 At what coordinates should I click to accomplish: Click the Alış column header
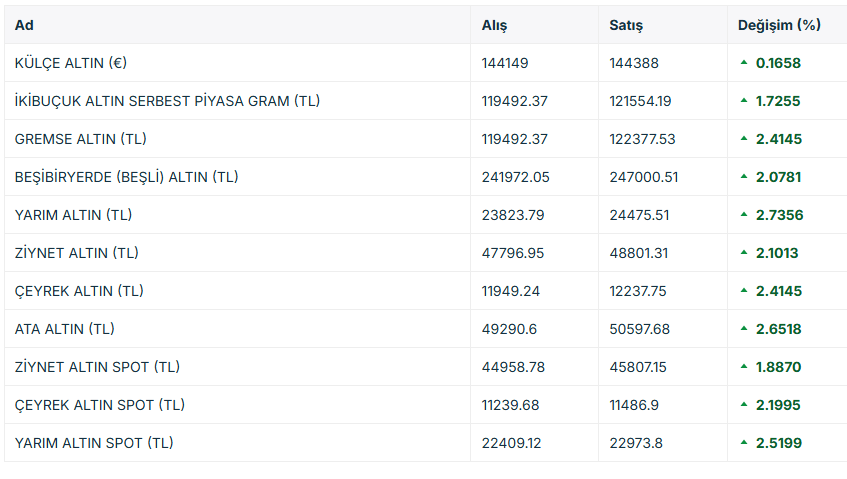tap(494, 25)
